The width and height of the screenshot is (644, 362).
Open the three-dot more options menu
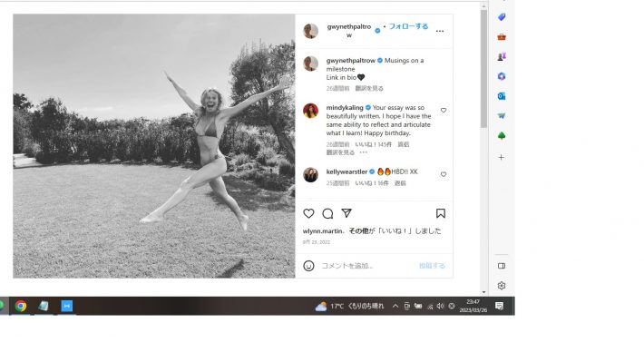[x=440, y=31]
